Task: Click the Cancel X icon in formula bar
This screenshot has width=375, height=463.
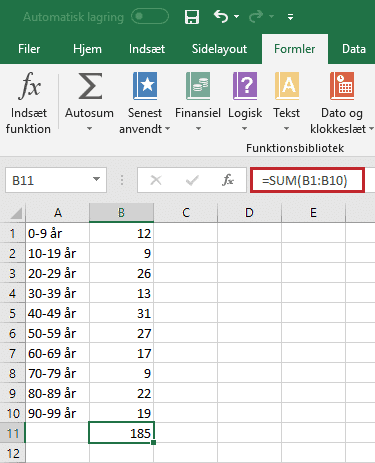Action: click(156, 180)
